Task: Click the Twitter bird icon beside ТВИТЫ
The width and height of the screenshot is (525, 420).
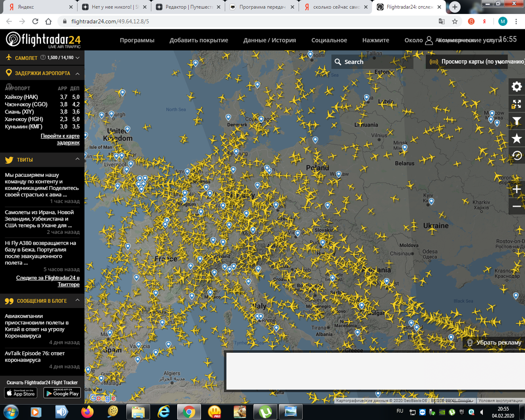Action: 9,160
